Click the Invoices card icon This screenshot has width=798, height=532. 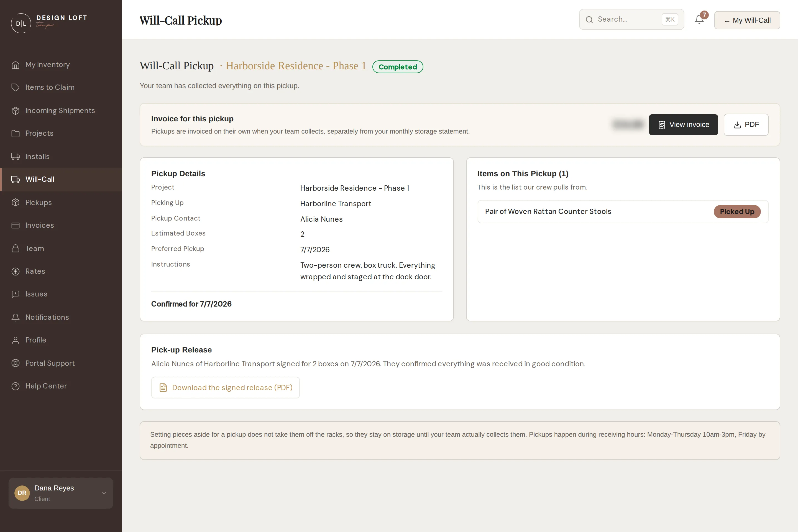point(15,225)
